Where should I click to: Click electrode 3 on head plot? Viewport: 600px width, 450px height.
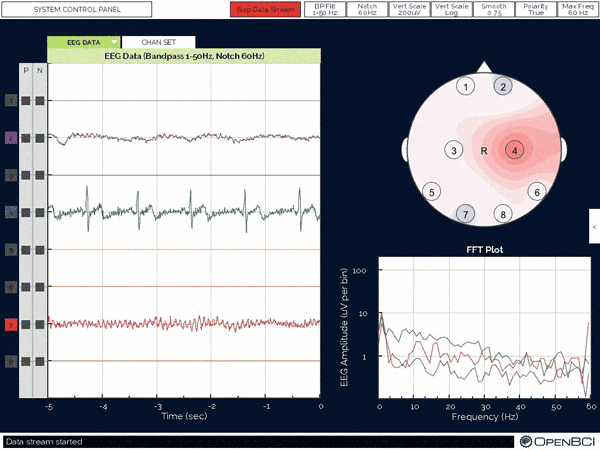(454, 150)
